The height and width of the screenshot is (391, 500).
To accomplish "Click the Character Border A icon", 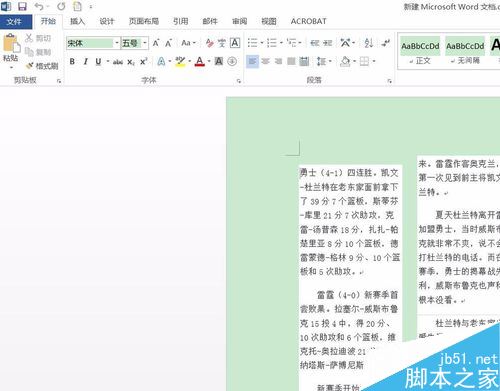I will tap(235, 43).
